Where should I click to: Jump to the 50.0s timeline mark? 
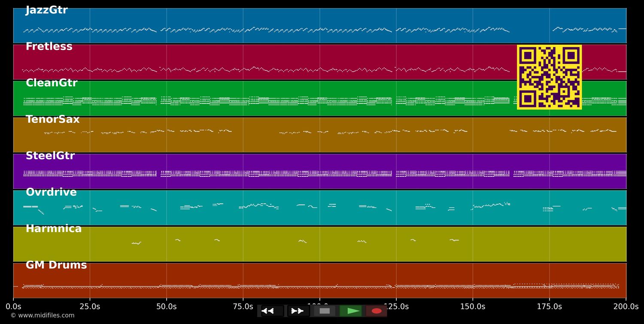[x=167, y=307]
